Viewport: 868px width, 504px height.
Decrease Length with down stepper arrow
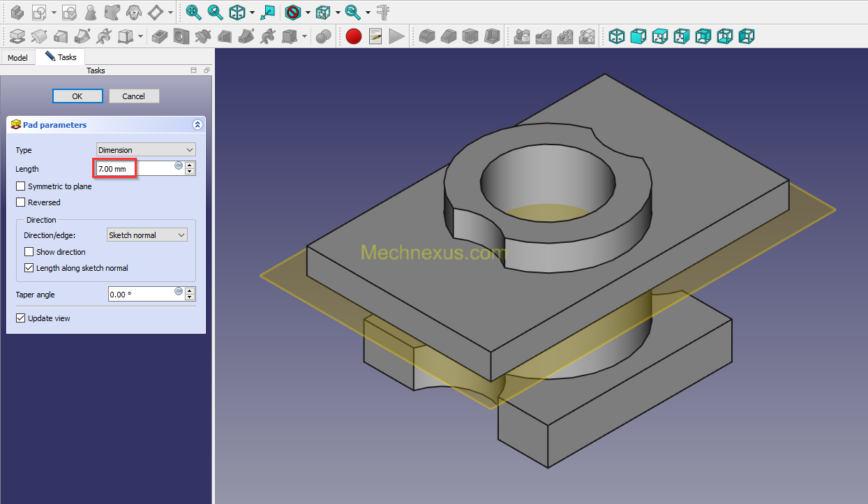190,172
